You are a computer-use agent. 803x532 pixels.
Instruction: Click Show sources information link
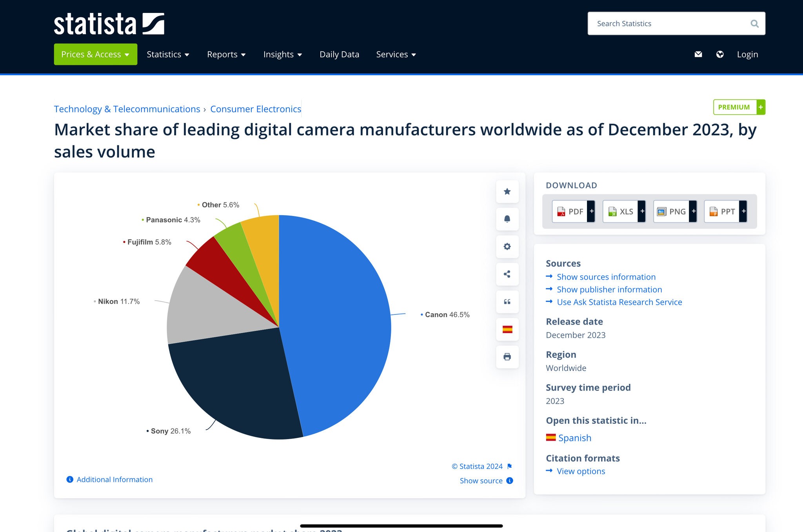click(x=606, y=277)
